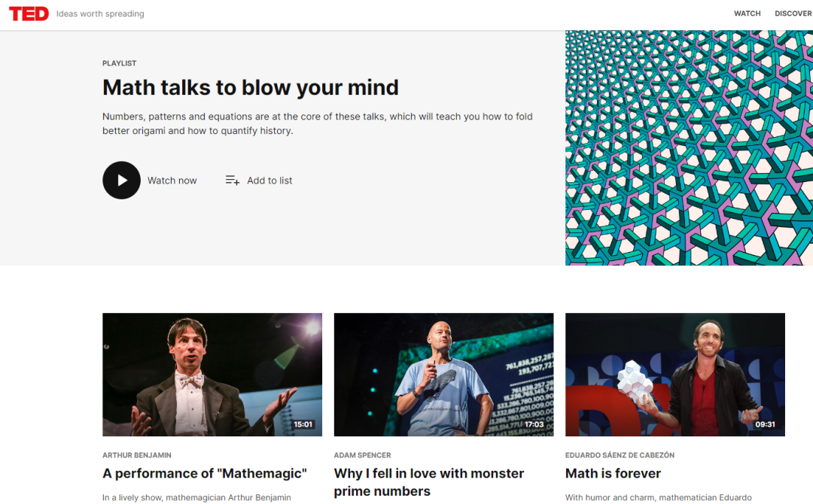813x504 pixels.
Task: Open Why I fell in love with monster prime numbers
Action: pyautogui.click(x=429, y=482)
